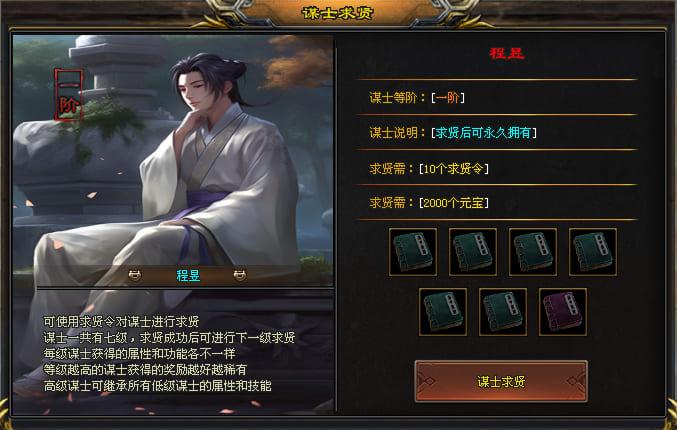
Task: Click the 高级谋士可继承 instruction line
Action: point(157,386)
